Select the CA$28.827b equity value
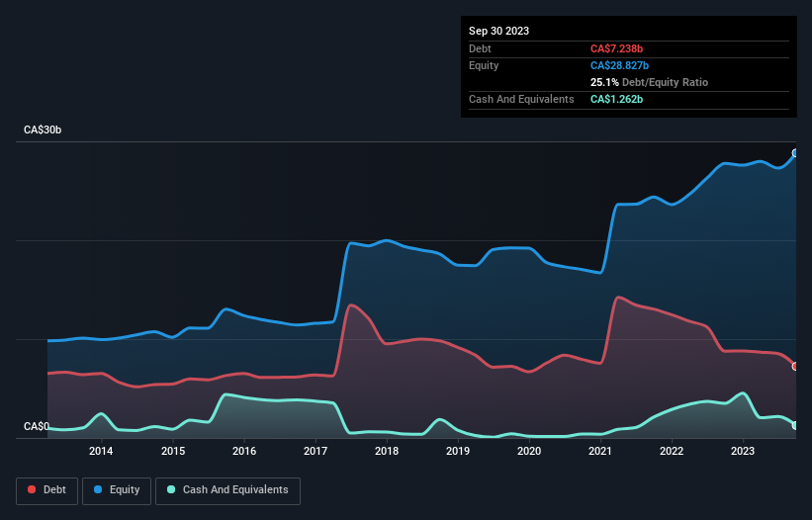Viewport: 812px width, 520px height. tap(619, 65)
